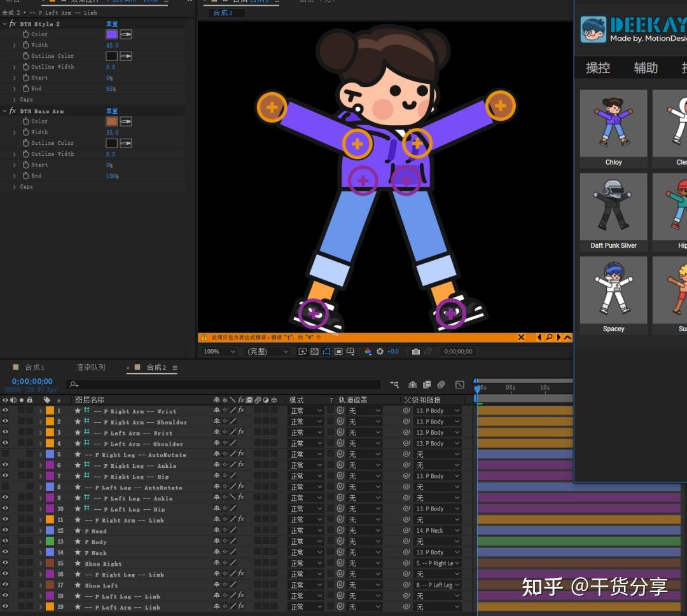Click the Color stopwatch under DTS Style 2
The height and width of the screenshot is (616, 687).
pos(26,34)
